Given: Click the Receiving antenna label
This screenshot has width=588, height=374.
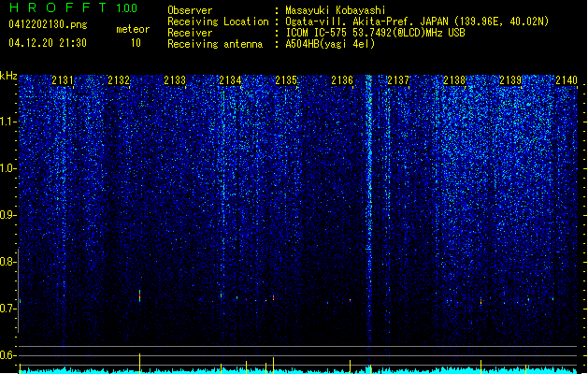Looking at the screenshot, I should [x=215, y=44].
